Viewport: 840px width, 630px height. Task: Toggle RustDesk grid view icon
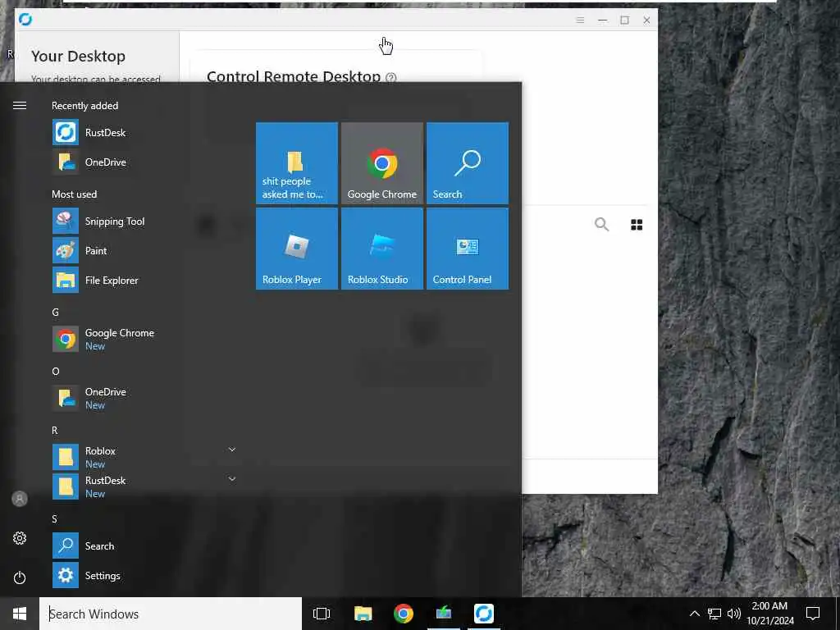pyautogui.click(x=637, y=225)
